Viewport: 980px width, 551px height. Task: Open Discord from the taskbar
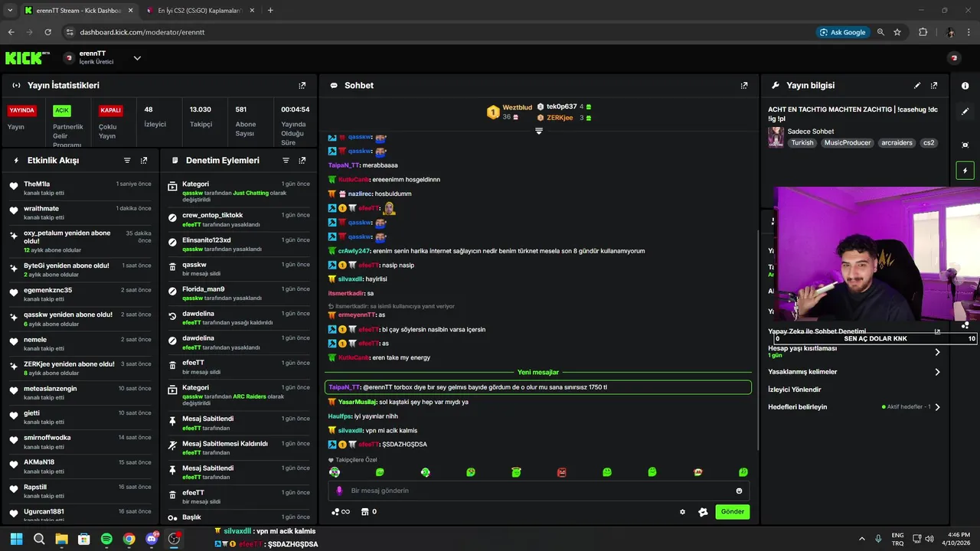pos(152,539)
